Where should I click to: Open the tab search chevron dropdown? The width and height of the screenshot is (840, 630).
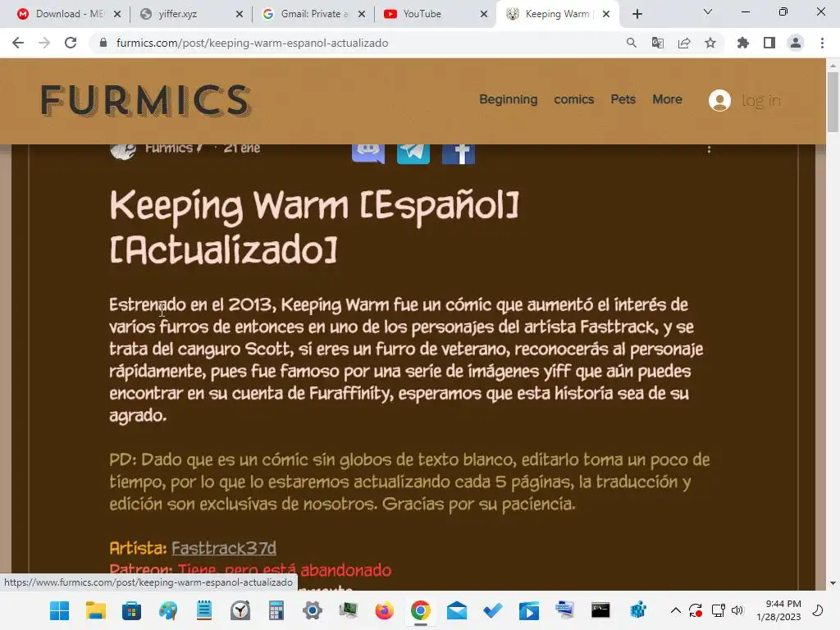click(708, 11)
